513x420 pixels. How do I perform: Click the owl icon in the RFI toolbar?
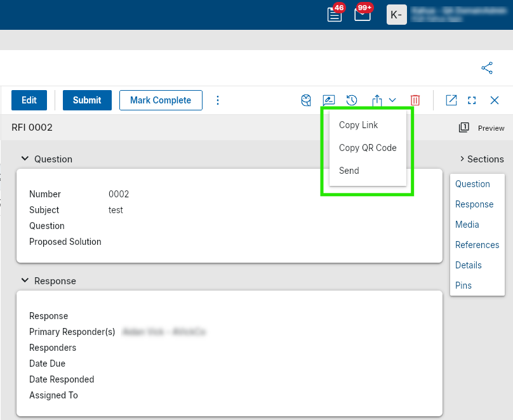click(x=307, y=100)
